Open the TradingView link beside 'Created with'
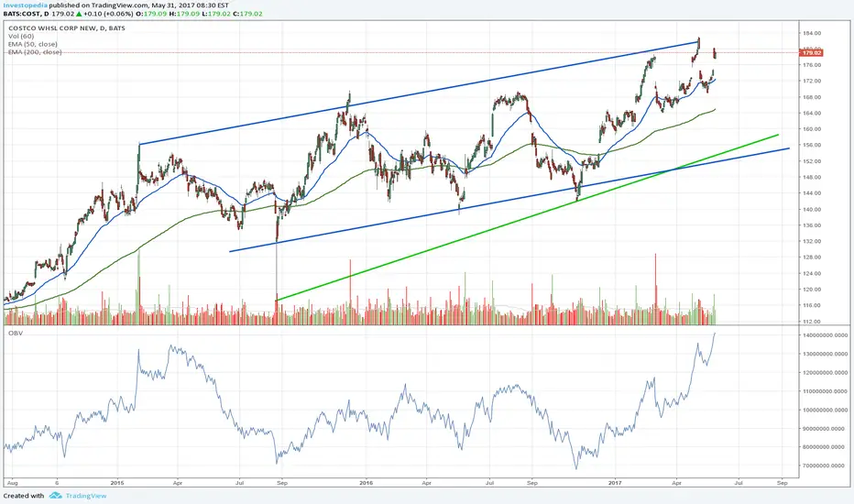This screenshot has height=504, width=854. pos(86,496)
